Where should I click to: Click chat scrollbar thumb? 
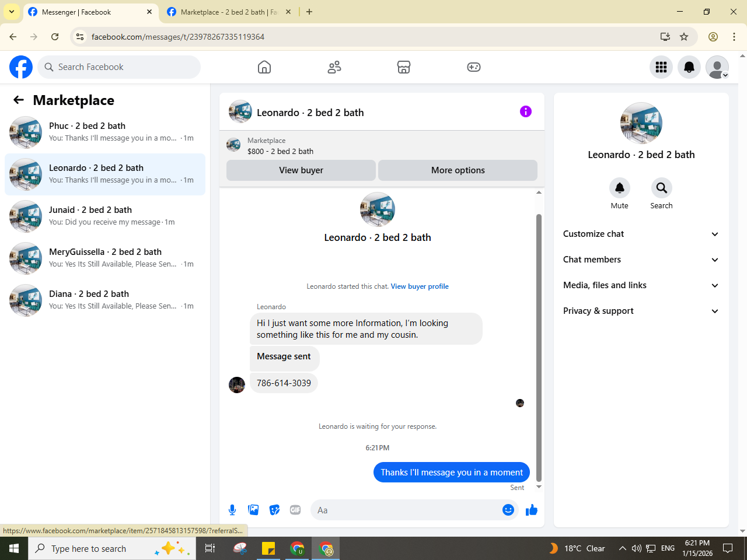point(539,347)
